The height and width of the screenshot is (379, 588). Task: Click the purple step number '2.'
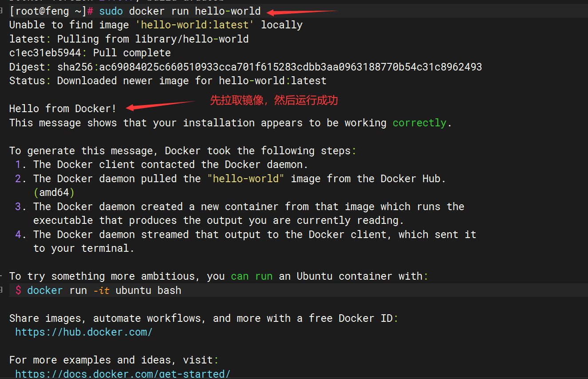tap(21, 179)
